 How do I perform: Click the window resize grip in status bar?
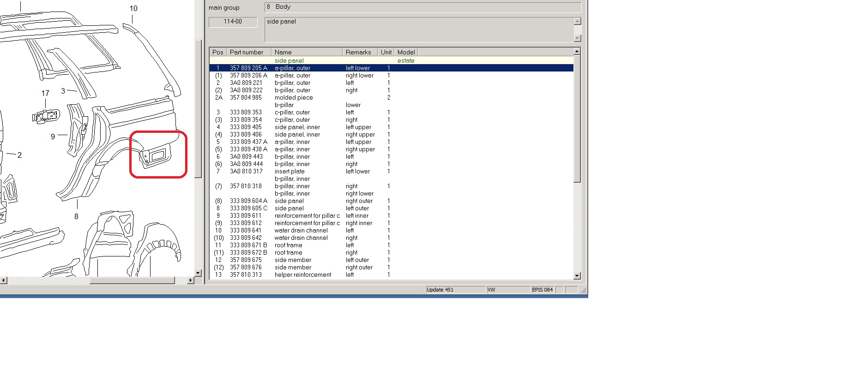(584, 290)
